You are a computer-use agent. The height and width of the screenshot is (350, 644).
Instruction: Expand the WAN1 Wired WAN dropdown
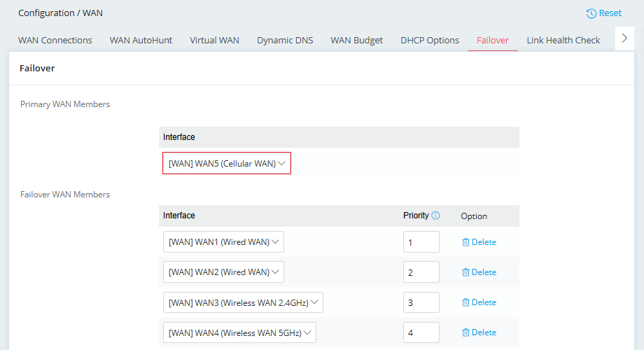click(223, 242)
